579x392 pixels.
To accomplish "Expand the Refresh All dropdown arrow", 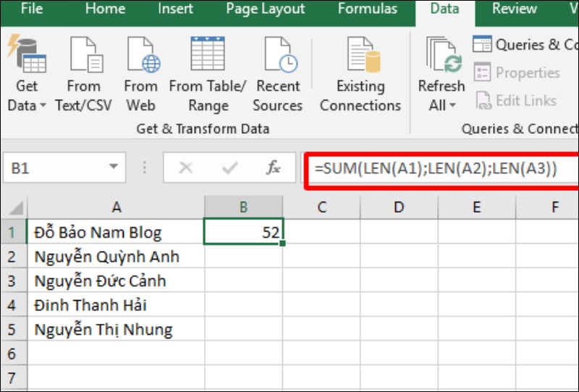I will point(452,106).
